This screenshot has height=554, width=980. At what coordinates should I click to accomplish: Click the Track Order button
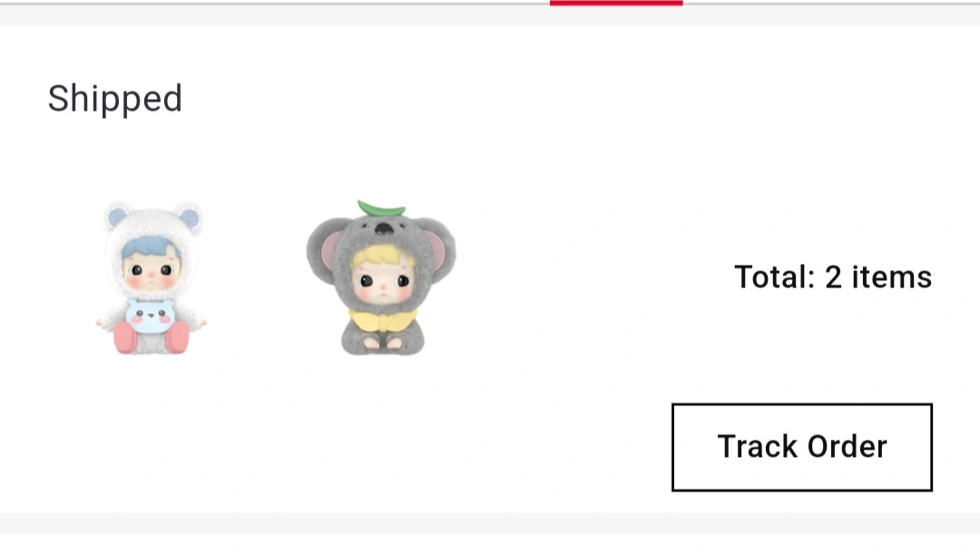point(802,447)
